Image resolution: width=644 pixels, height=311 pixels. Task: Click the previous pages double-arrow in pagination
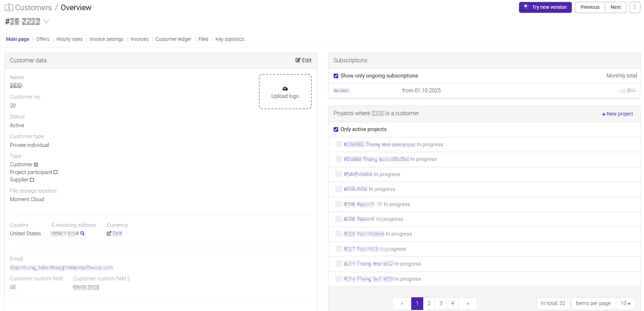pyautogui.click(x=402, y=303)
